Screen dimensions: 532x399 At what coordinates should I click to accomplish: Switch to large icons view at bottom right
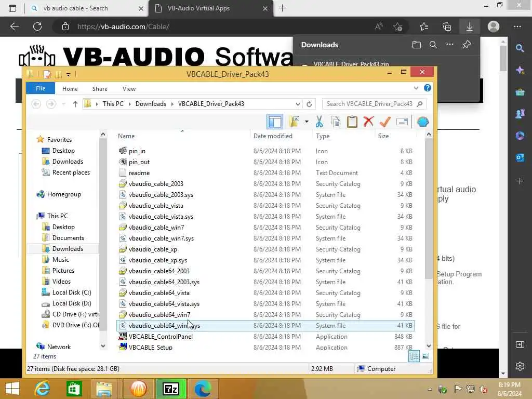(x=425, y=356)
